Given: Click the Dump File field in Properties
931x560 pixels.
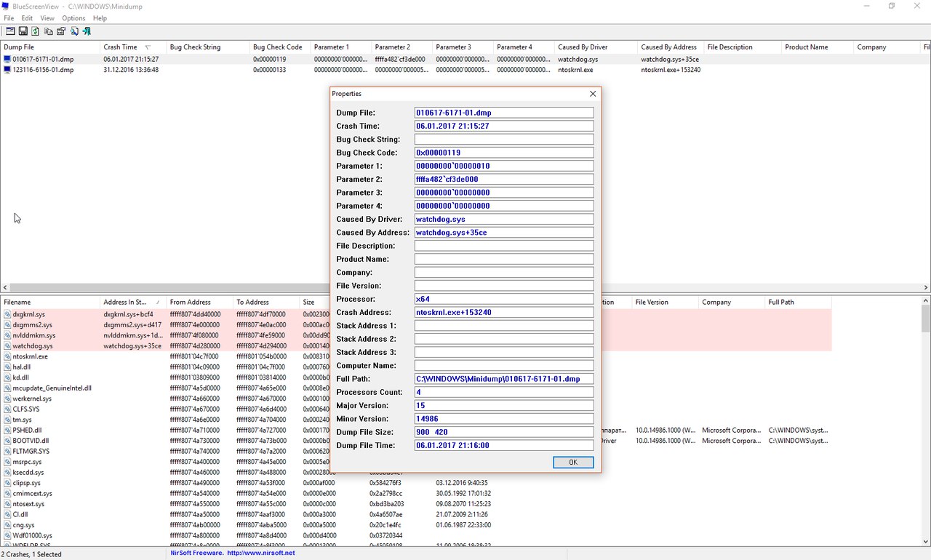Looking at the screenshot, I should click(504, 113).
